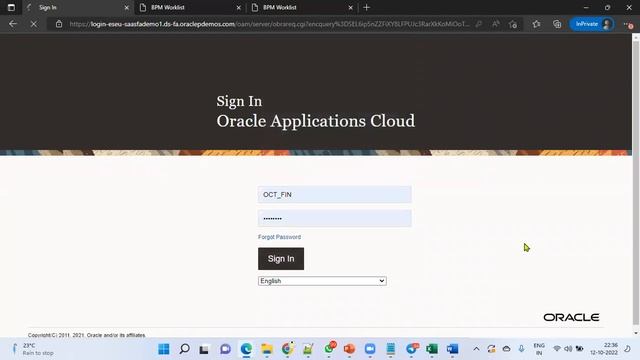Click the browser back arrow
640x360 pixels.
[x=13, y=24]
